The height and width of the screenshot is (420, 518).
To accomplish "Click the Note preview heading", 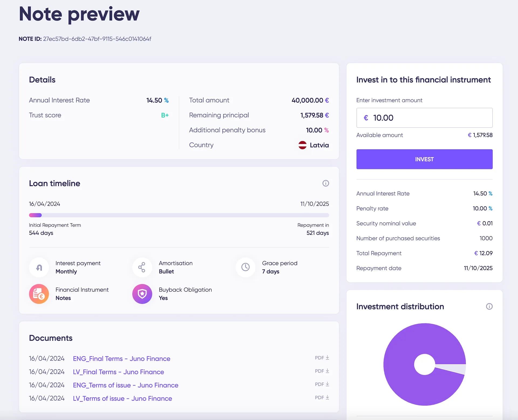I will coord(79,14).
